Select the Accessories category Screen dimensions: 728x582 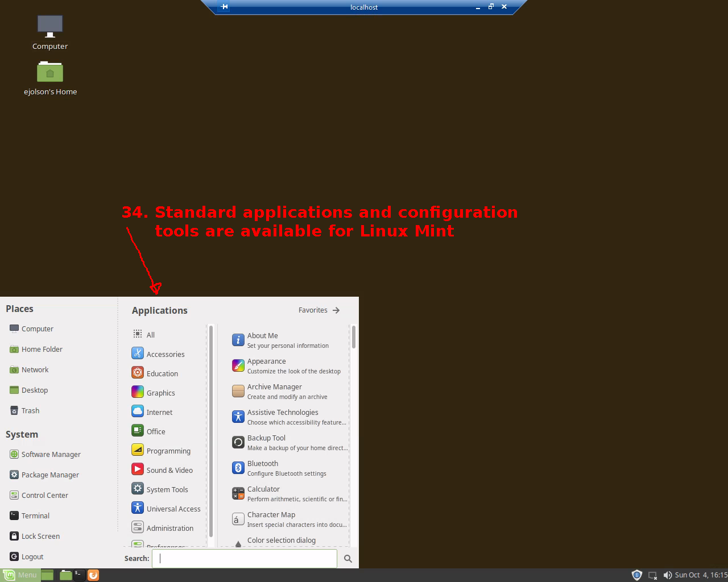(x=158, y=354)
